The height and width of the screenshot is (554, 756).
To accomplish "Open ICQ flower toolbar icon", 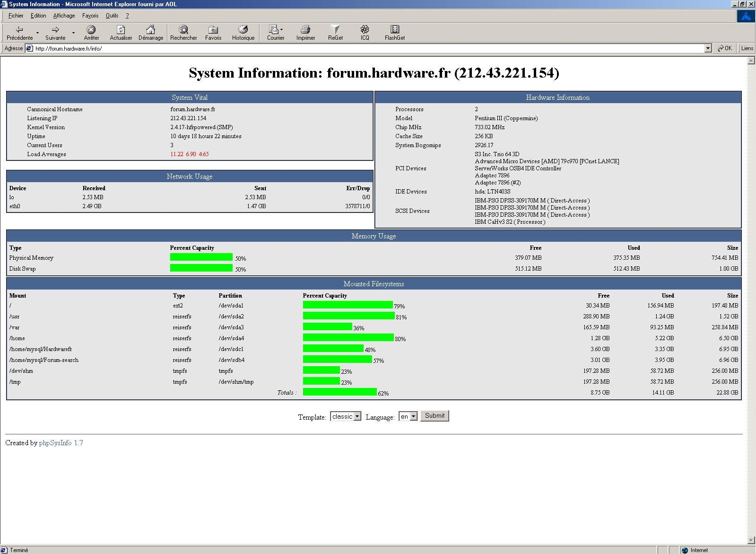I will (365, 30).
